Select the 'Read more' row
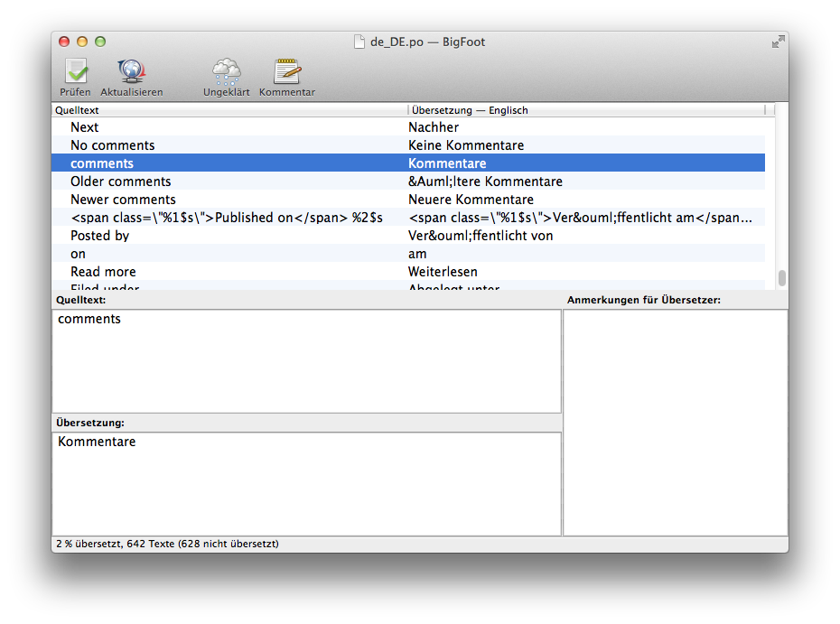840x624 pixels. tap(408, 272)
